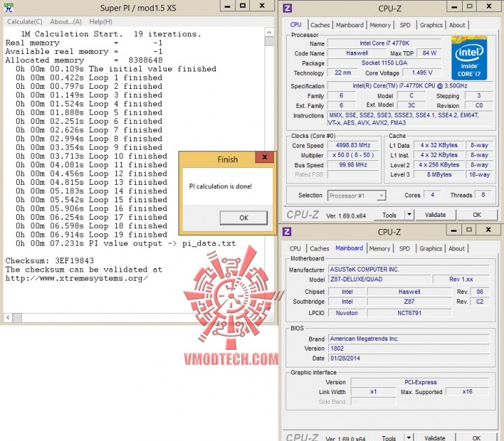Click Threads value 8
Screen dimensions: 504x441
tap(483, 195)
